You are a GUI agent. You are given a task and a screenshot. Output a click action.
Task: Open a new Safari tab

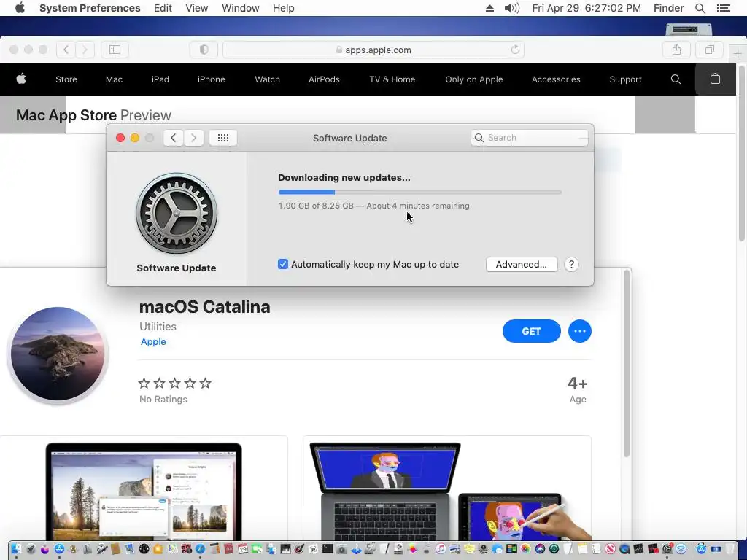click(x=738, y=54)
